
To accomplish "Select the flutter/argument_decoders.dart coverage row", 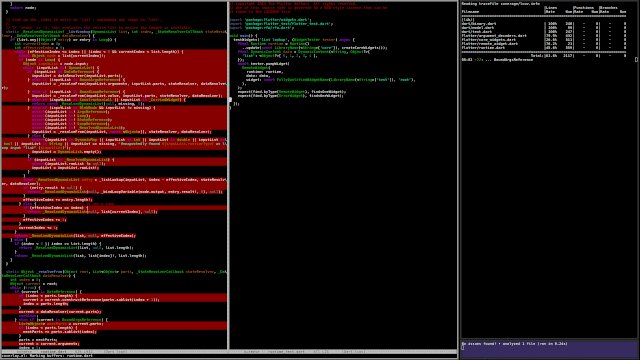I will pos(544,36).
